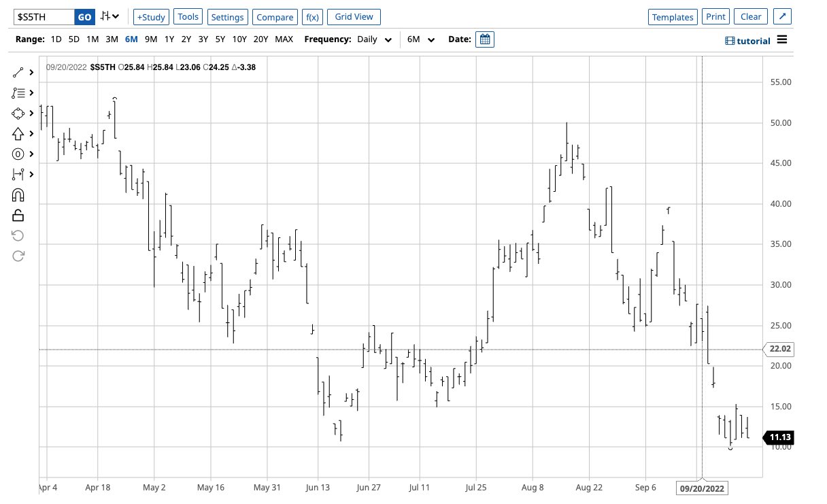
Task: Open the tutorial video link
Action: [747, 41]
